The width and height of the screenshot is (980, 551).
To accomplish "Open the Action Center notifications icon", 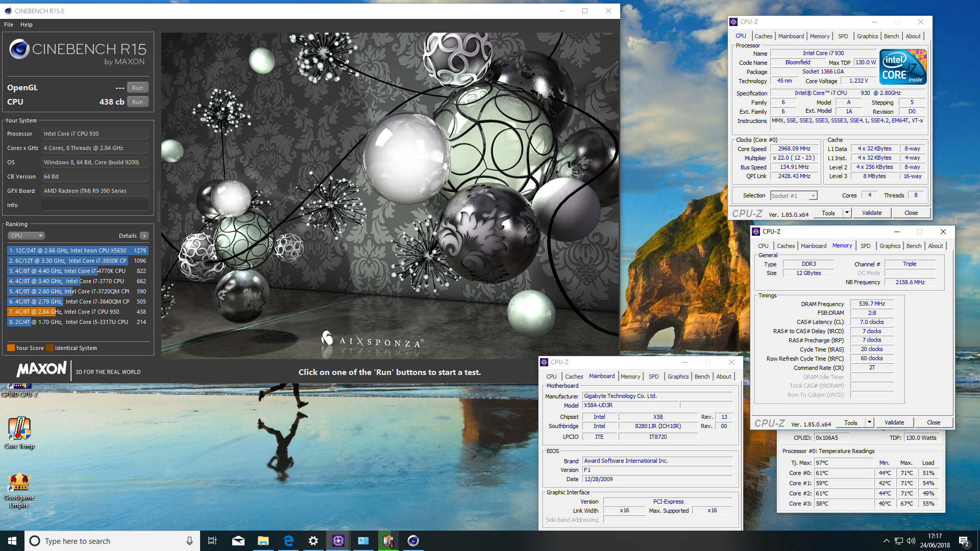I will coord(964,541).
